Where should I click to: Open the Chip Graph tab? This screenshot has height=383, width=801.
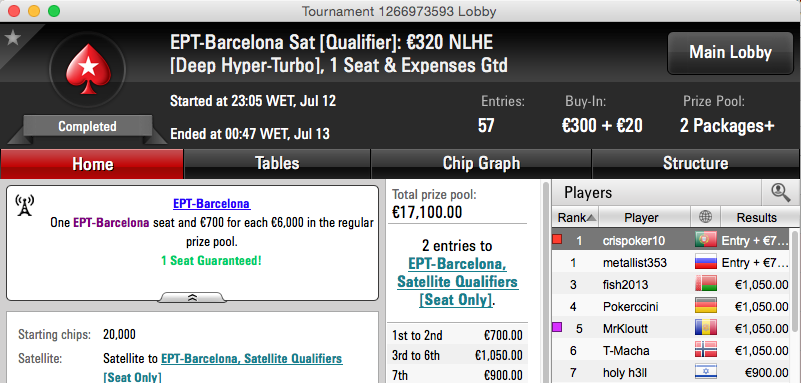(481, 164)
